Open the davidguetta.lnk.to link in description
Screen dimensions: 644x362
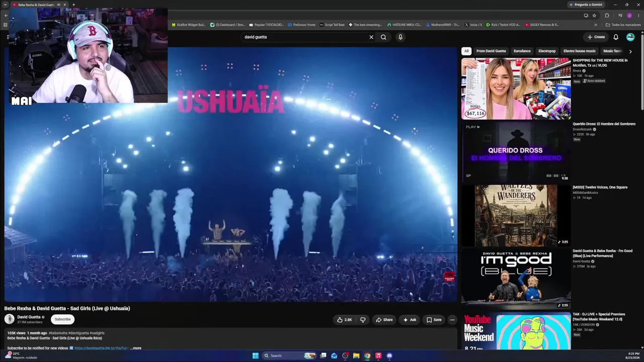(102, 348)
